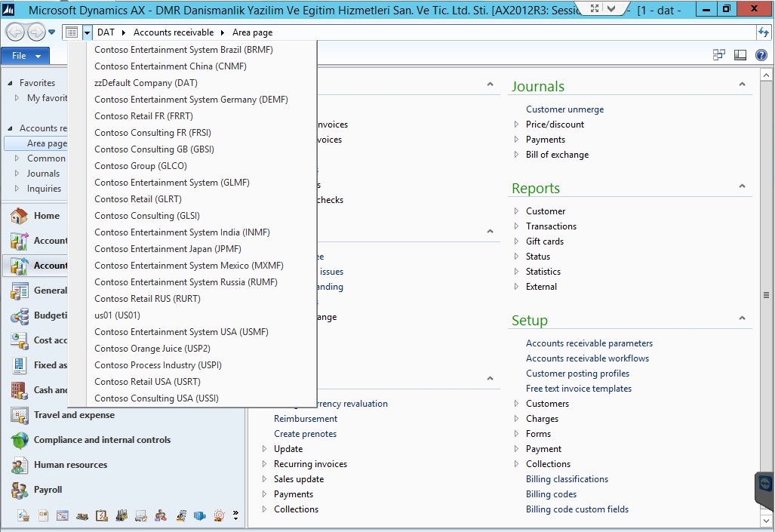Viewport: 775px width, 532px height.
Task: Expand the Statistics reports node
Action: coord(516,272)
